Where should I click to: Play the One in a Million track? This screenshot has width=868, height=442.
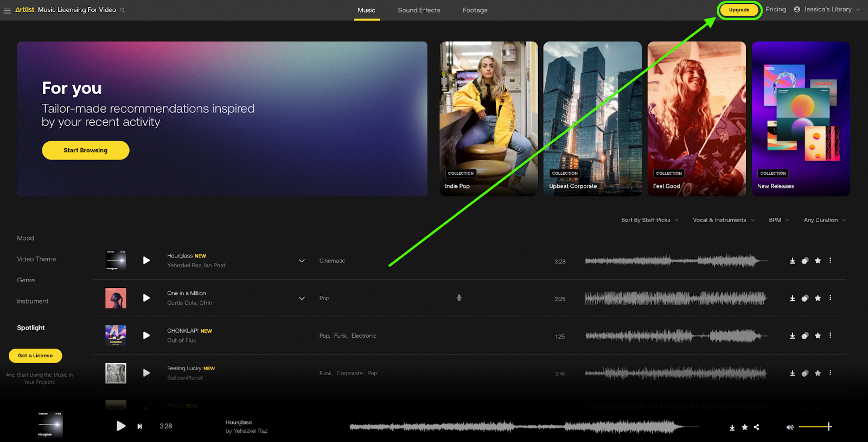(x=146, y=298)
